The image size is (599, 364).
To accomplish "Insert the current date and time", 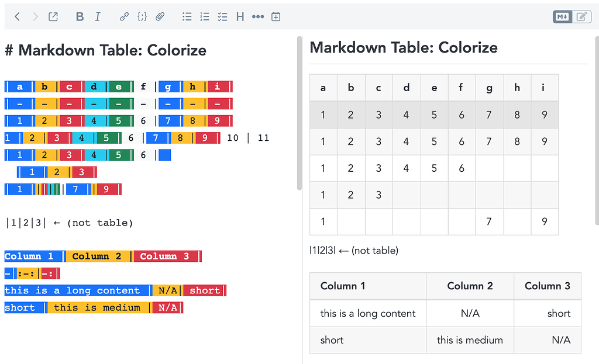I will [x=276, y=17].
